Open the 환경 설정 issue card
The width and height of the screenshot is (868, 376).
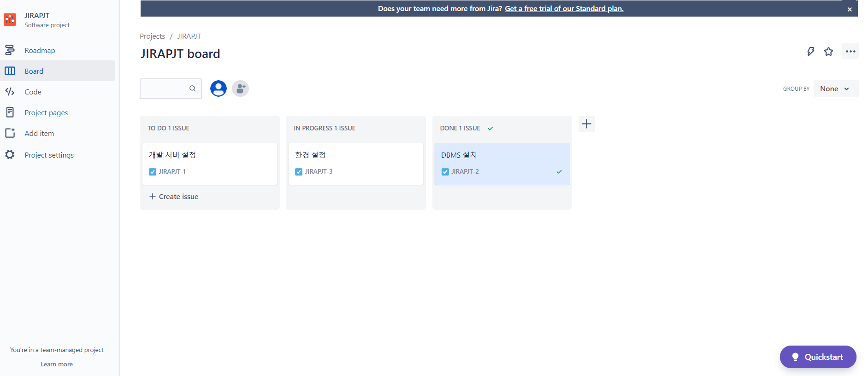[x=355, y=164]
